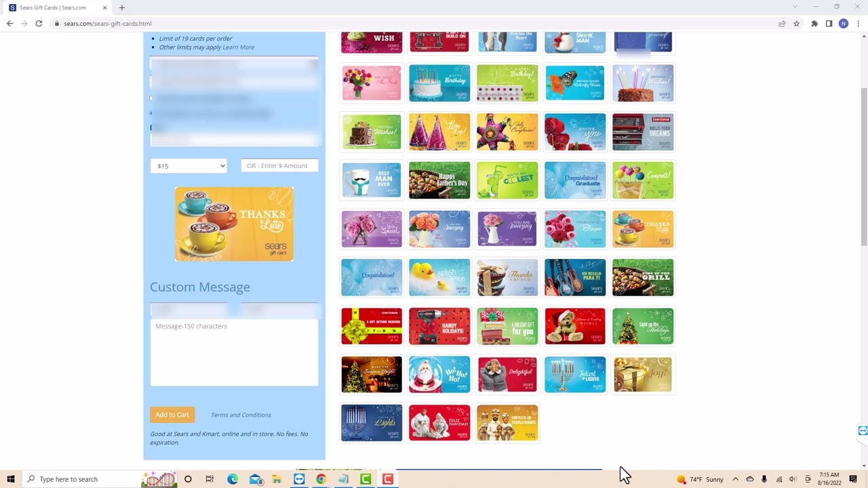Open the Learn More link
This screenshot has height=488, width=868.
pos(238,47)
